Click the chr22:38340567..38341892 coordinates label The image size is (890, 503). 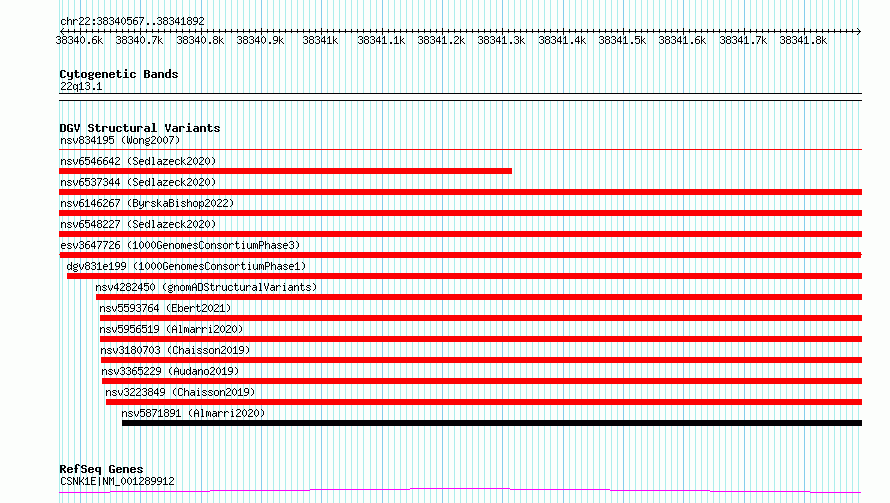(x=132, y=21)
